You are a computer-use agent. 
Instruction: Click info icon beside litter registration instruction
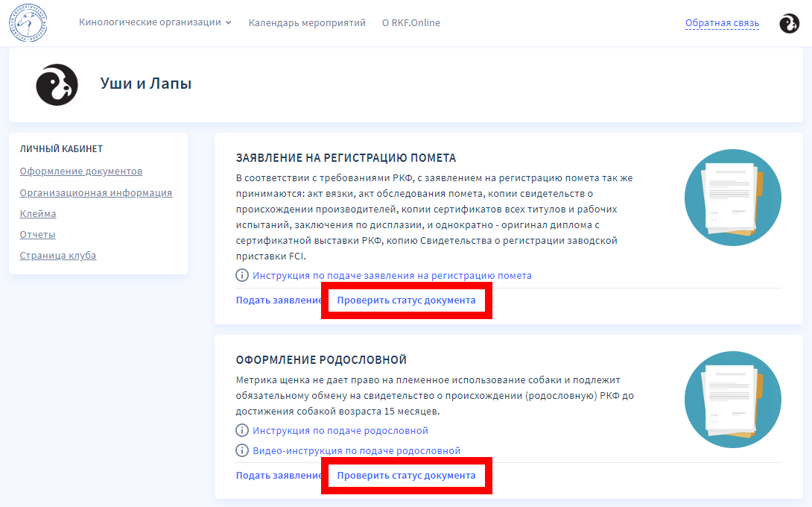point(242,275)
